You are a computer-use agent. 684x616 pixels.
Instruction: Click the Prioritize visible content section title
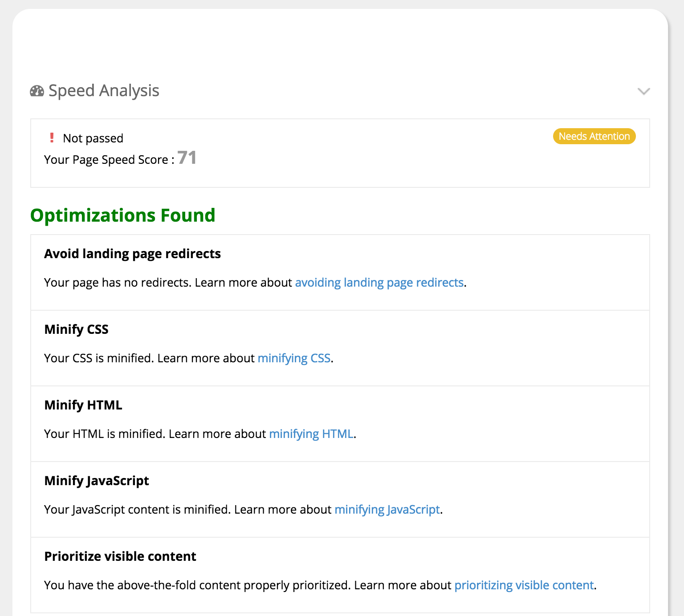pyautogui.click(x=120, y=556)
